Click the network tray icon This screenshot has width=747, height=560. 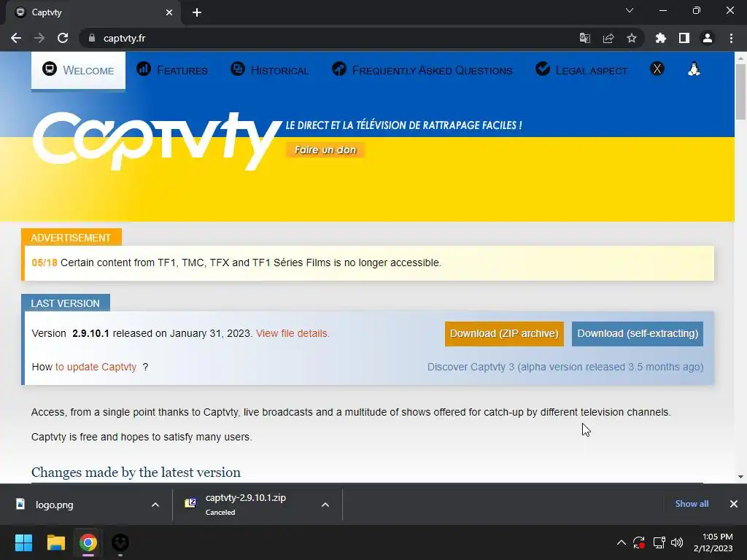pyautogui.click(x=659, y=542)
